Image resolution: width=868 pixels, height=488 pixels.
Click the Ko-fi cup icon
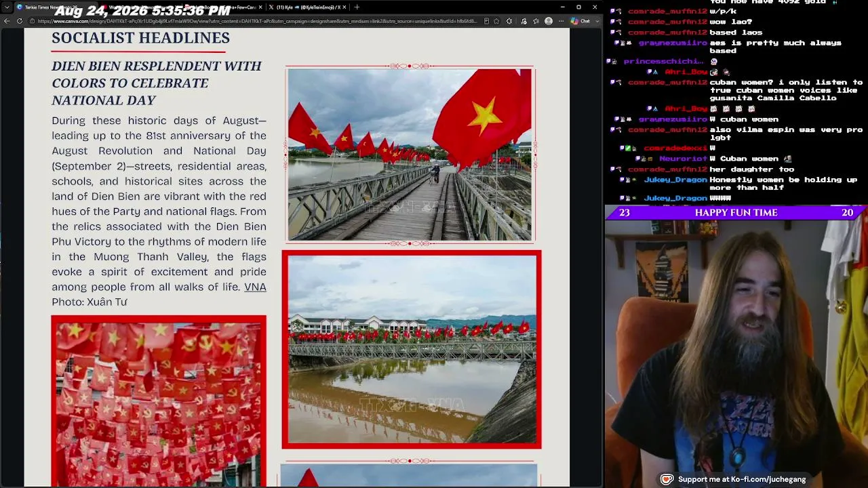(x=667, y=479)
